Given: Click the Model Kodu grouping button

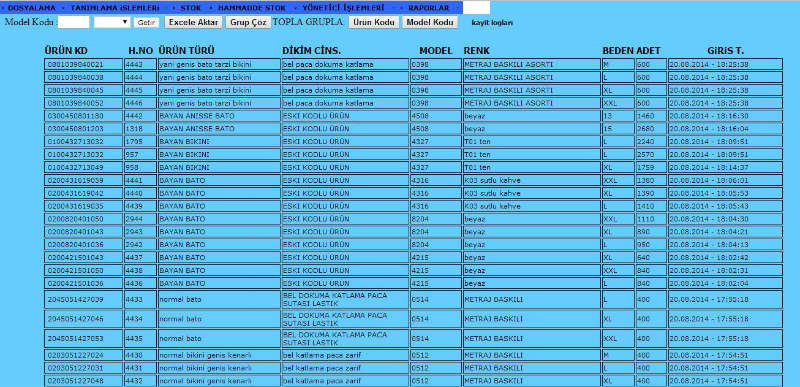Looking at the screenshot, I should point(430,22).
